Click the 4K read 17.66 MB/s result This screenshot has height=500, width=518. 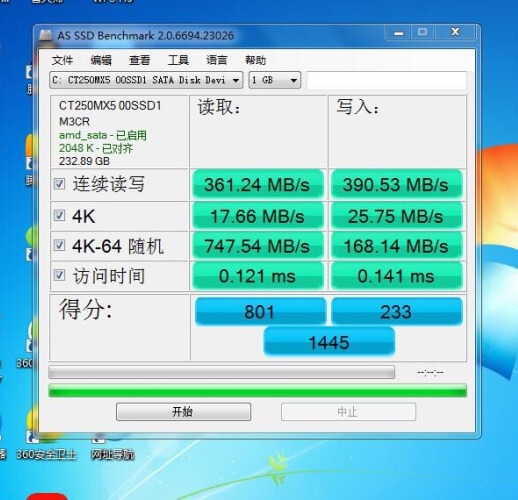click(x=258, y=216)
